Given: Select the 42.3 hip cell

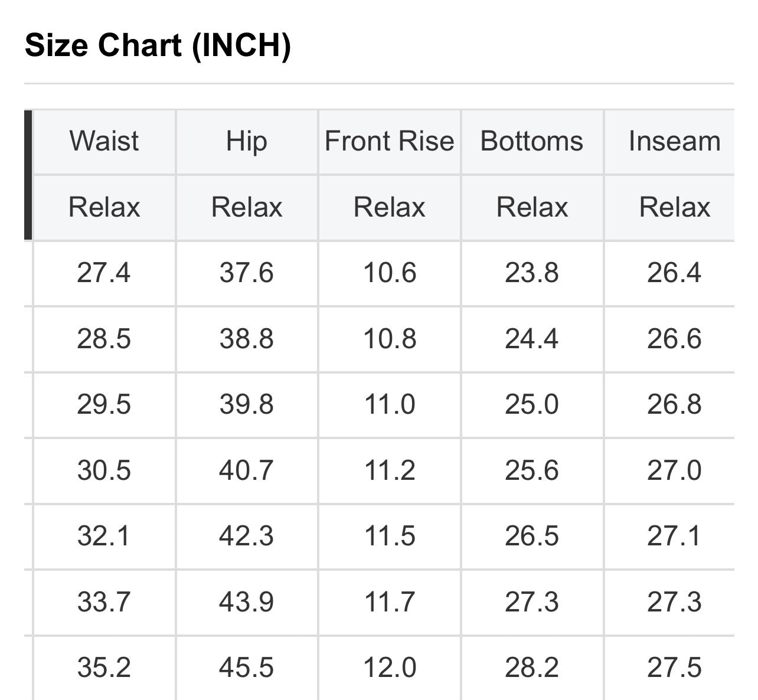Looking at the screenshot, I should point(247,536).
